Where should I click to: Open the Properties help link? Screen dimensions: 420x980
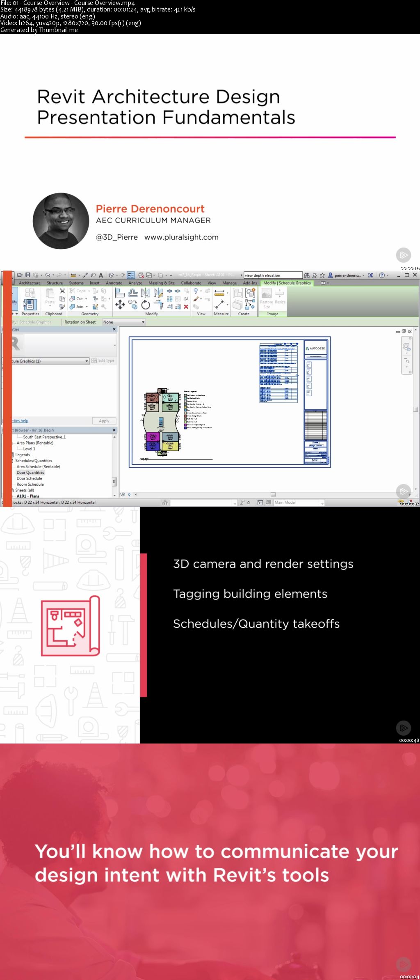coord(20,421)
